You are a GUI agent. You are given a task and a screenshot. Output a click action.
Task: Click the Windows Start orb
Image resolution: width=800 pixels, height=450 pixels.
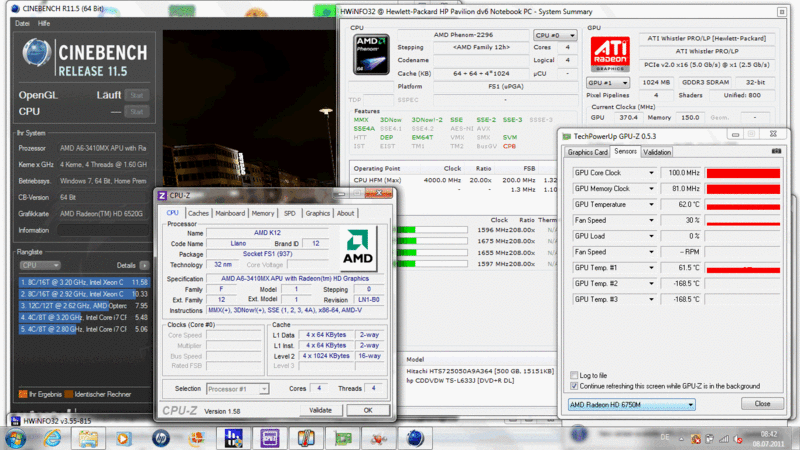pyautogui.click(x=18, y=438)
